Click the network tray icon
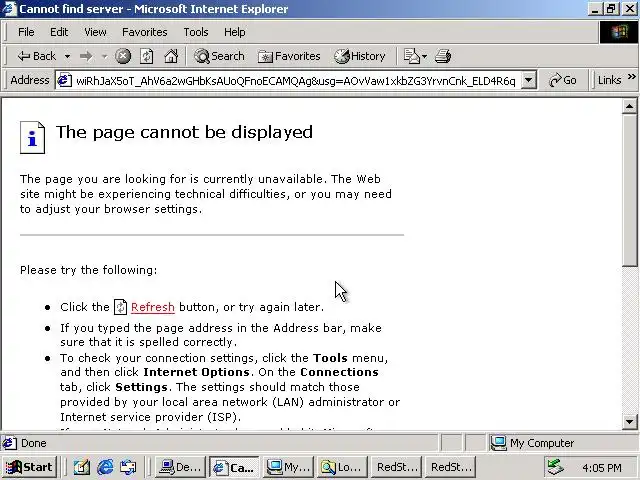640x480 pixels. (556, 467)
